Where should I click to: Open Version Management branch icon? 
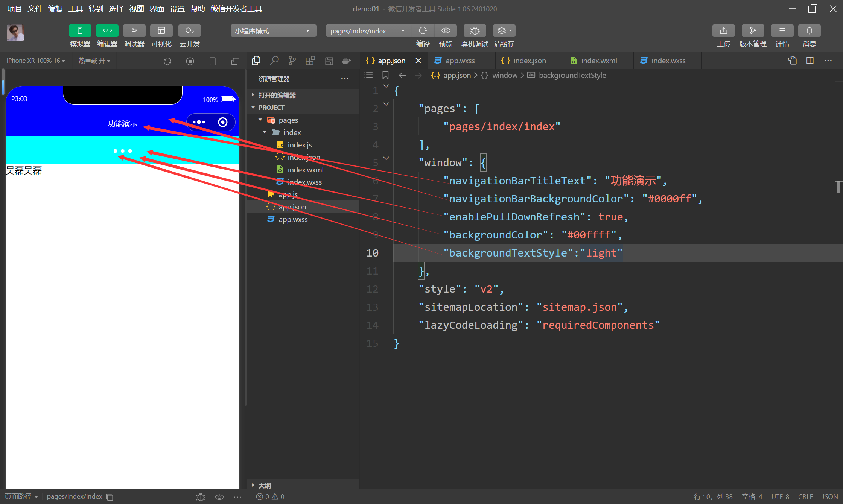[x=753, y=31]
